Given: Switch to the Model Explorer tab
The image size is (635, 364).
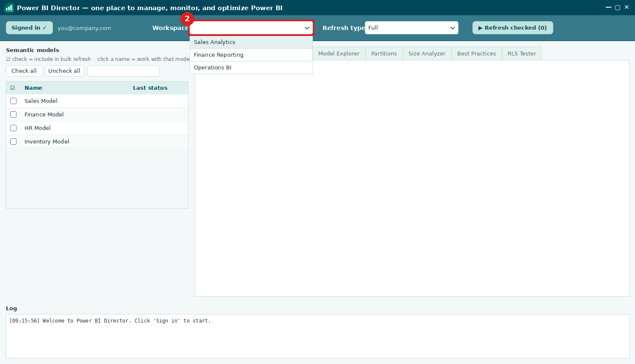Looking at the screenshot, I should 339,54.
